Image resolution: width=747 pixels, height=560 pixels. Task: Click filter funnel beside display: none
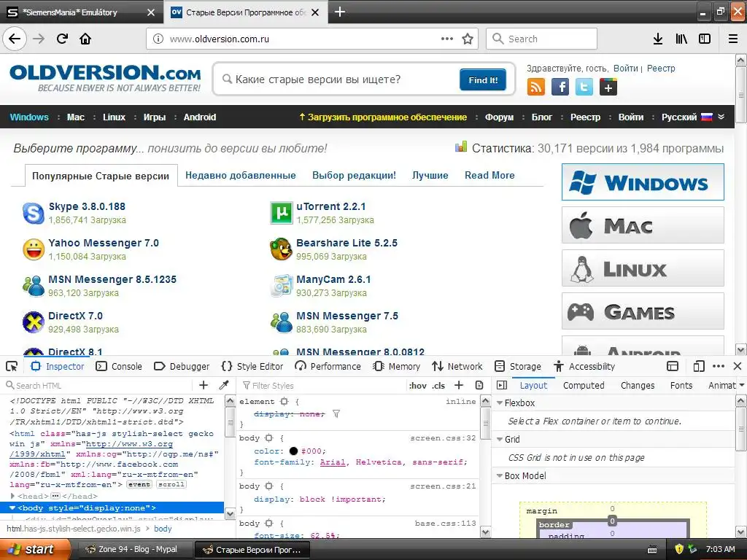point(336,414)
